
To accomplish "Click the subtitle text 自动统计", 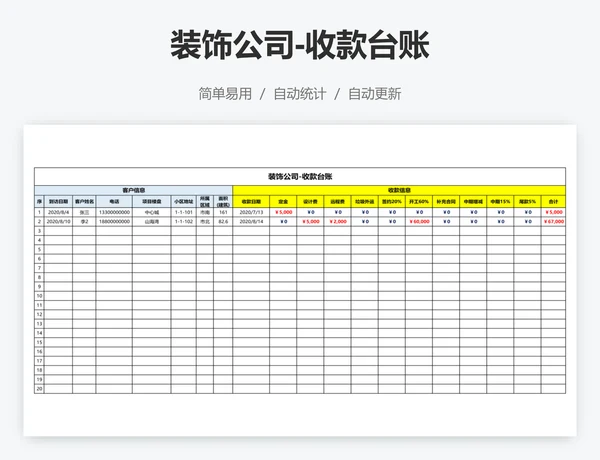I will click(x=300, y=94).
